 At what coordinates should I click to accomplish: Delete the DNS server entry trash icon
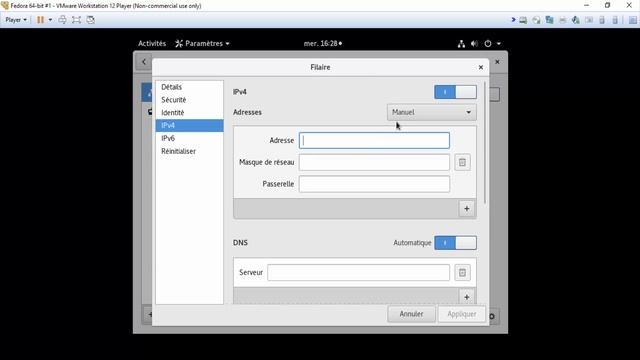click(462, 273)
